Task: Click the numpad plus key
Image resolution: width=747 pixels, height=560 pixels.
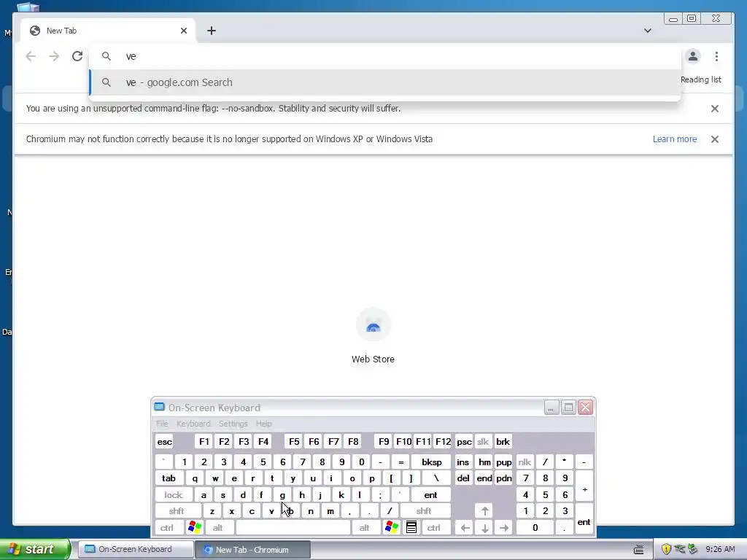Action: [584, 486]
